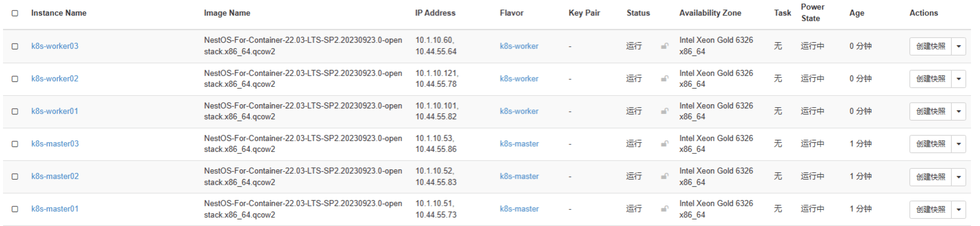Click the lock icon in k8s-worker02 row
980x226 pixels.
[x=664, y=79]
